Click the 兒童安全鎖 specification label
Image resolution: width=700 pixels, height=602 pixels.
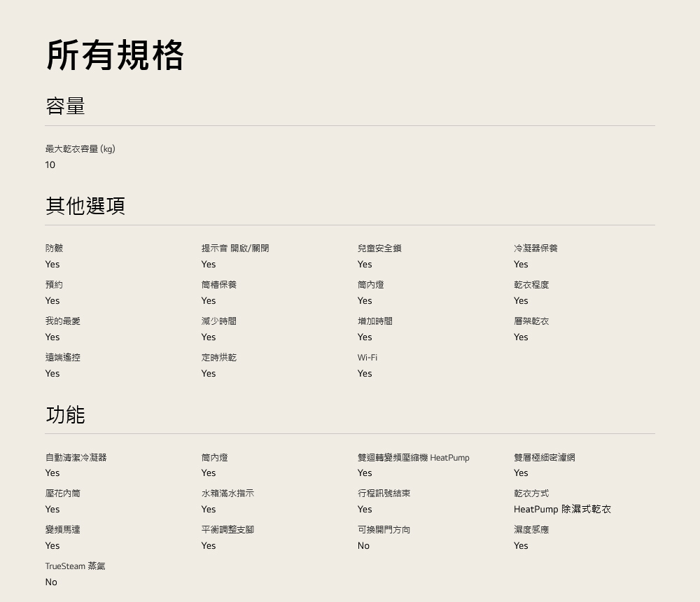click(379, 248)
